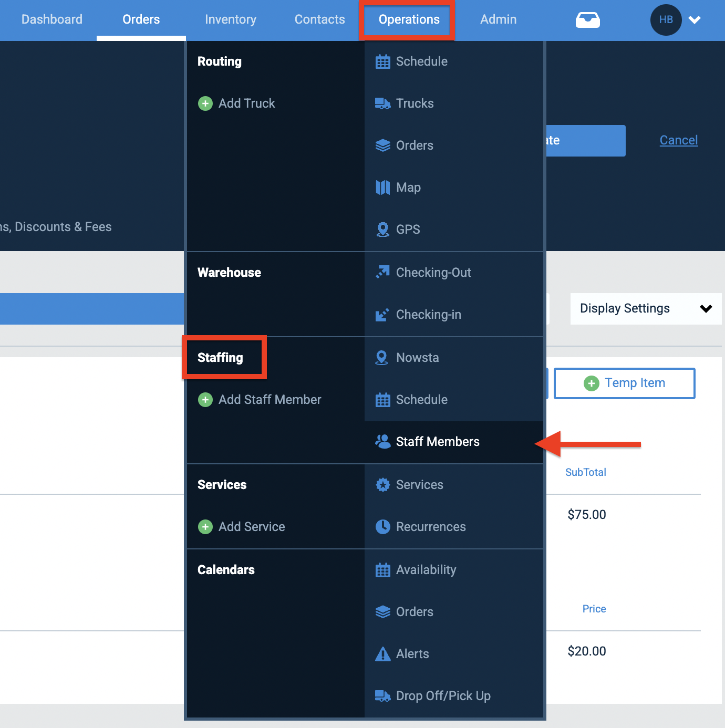725x728 pixels.
Task: Click the Operations menu tab
Action: pos(409,19)
